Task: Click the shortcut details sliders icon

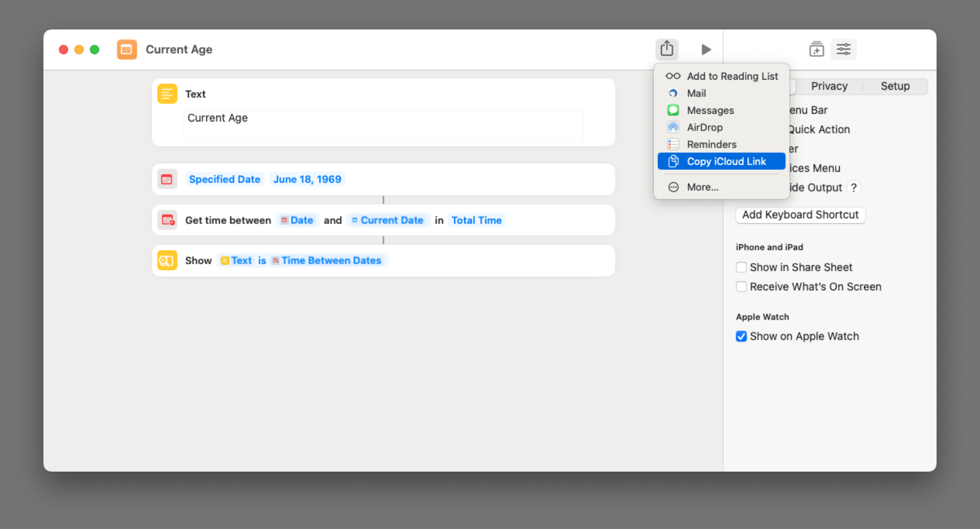Action: pos(843,49)
